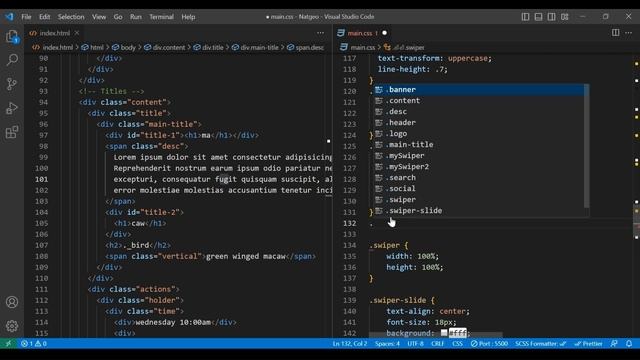Open Customize Layout icon

[564, 17]
